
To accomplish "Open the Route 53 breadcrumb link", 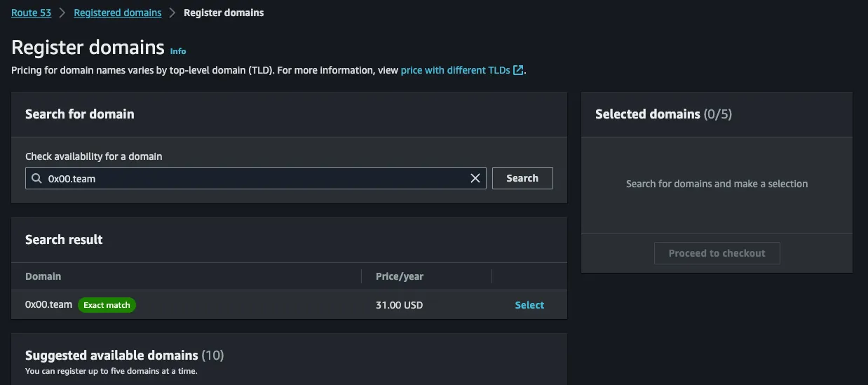I will [x=31, y=13].
